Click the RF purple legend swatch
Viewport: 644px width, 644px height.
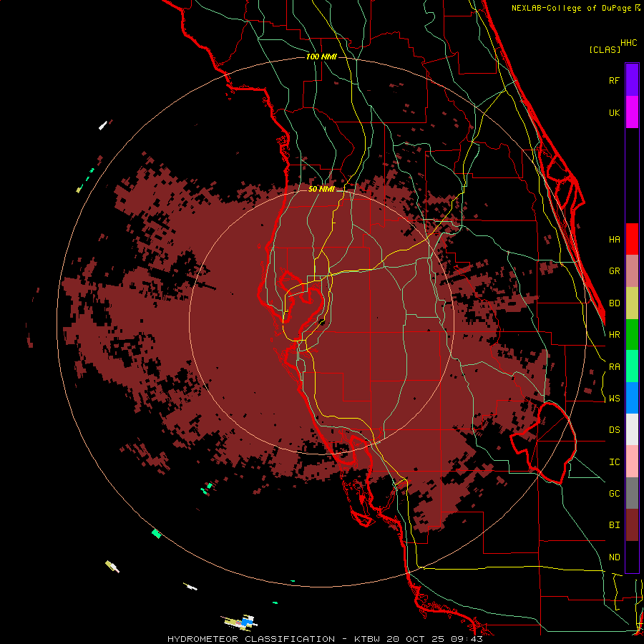tap(632, 80)
